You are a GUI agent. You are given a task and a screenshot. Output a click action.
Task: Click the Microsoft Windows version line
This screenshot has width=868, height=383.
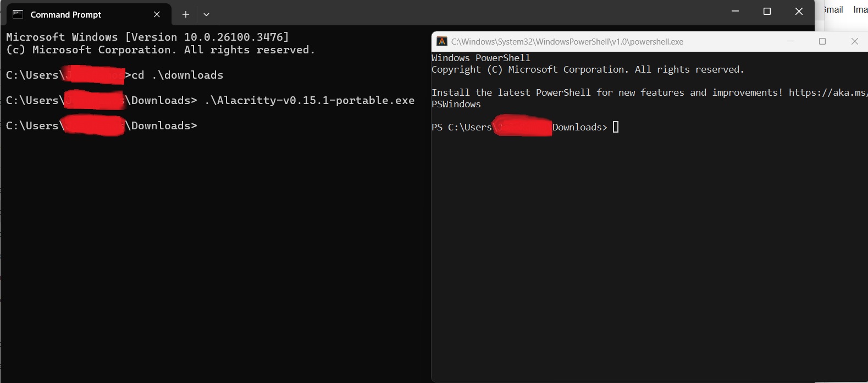(147, 36)
